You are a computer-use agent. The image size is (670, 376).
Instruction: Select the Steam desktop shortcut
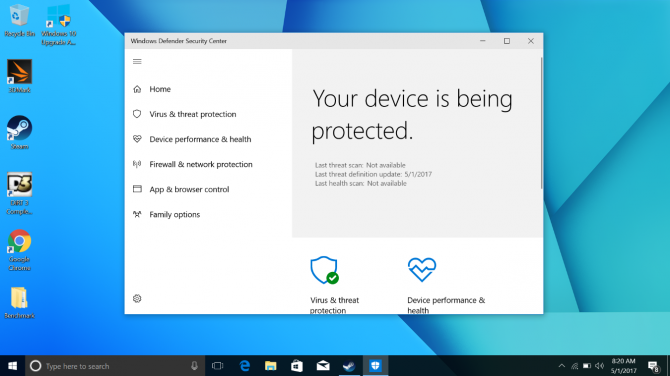click(x=19, y=132)
